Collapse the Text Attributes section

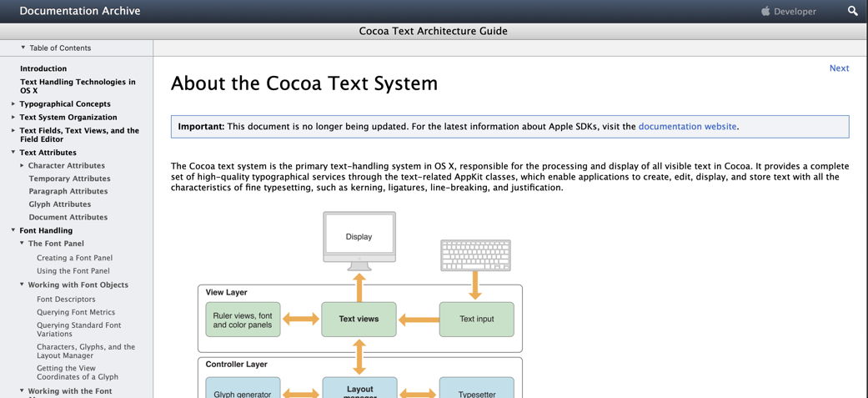click(13, 153)
